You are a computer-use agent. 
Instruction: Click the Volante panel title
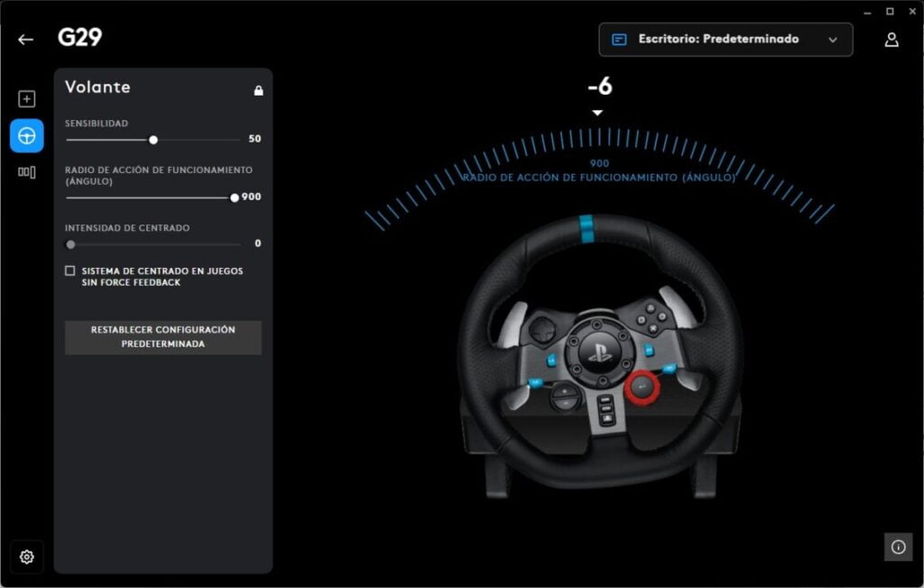[97, 87]
